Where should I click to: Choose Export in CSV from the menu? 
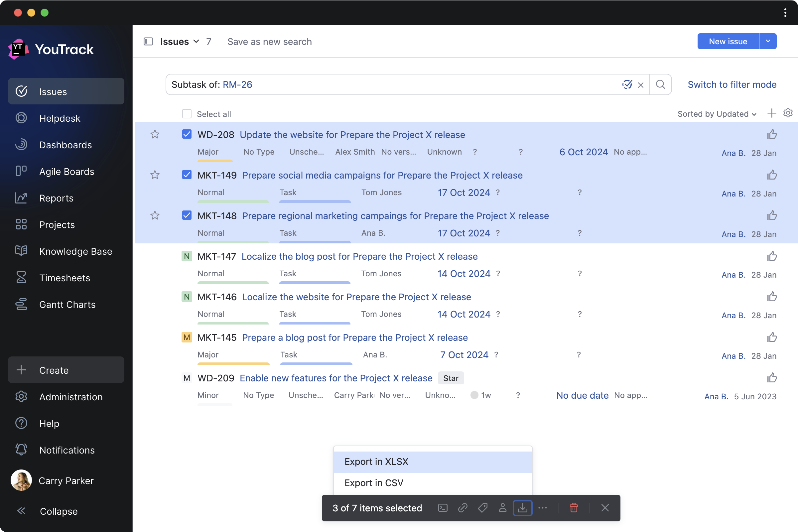coord(373,482)
